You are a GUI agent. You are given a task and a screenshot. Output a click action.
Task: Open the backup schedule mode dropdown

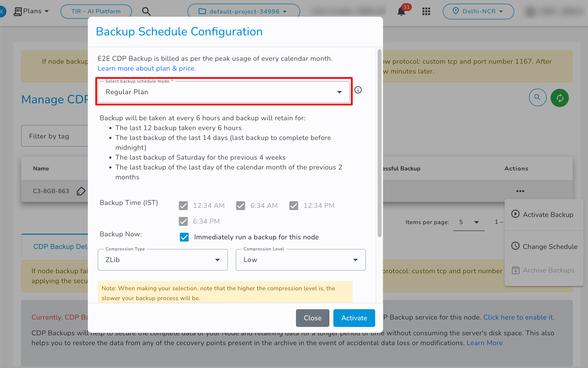click(x=224, y=92)
